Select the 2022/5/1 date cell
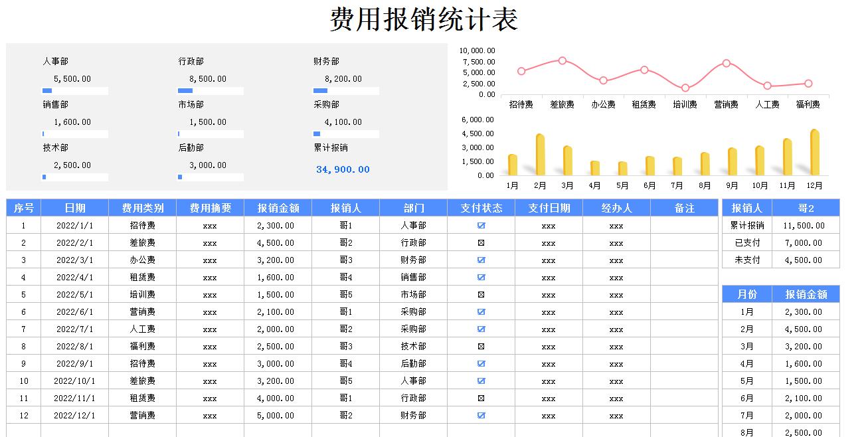The height and width of the screenshot is (437, 868). [75, 294]
